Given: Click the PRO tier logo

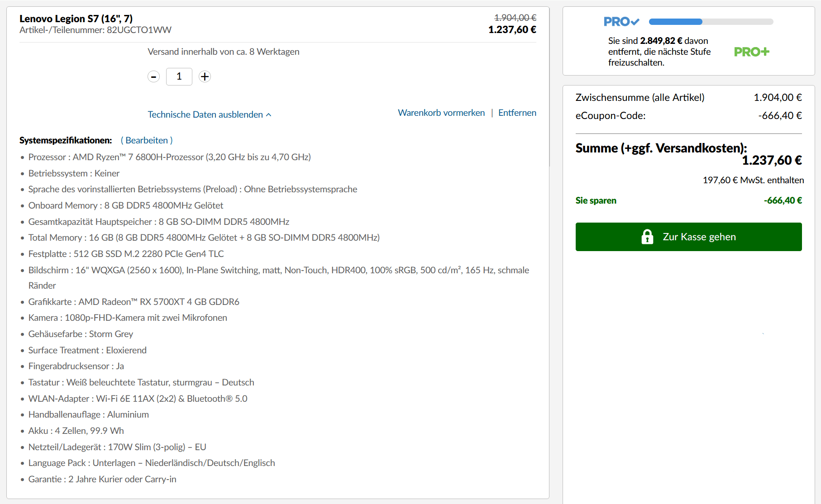Looking at the screenshot, I should 621,22.
